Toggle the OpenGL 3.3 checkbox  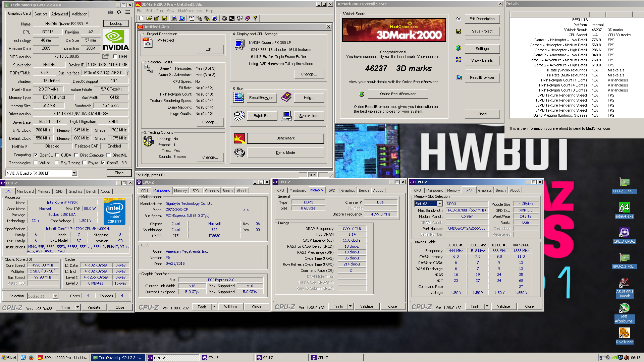103,163
